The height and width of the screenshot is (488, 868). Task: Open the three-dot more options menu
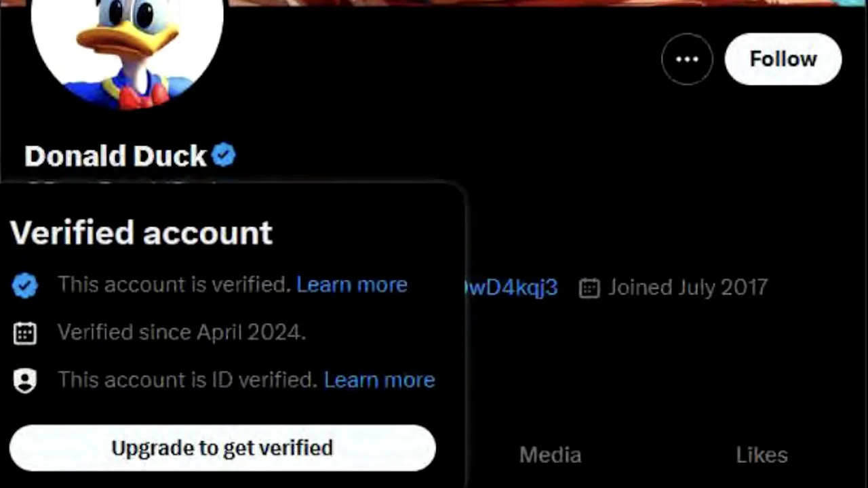point(687,59)
